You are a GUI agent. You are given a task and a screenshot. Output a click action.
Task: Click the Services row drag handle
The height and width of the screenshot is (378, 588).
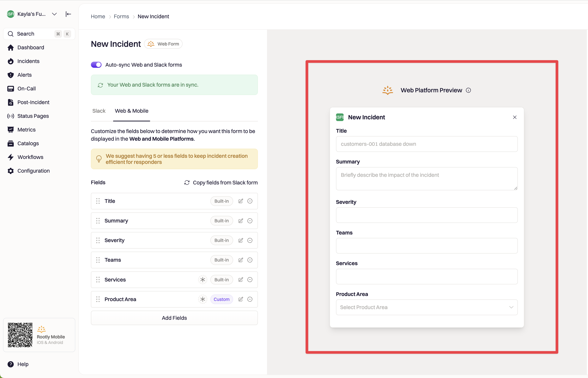98,280
